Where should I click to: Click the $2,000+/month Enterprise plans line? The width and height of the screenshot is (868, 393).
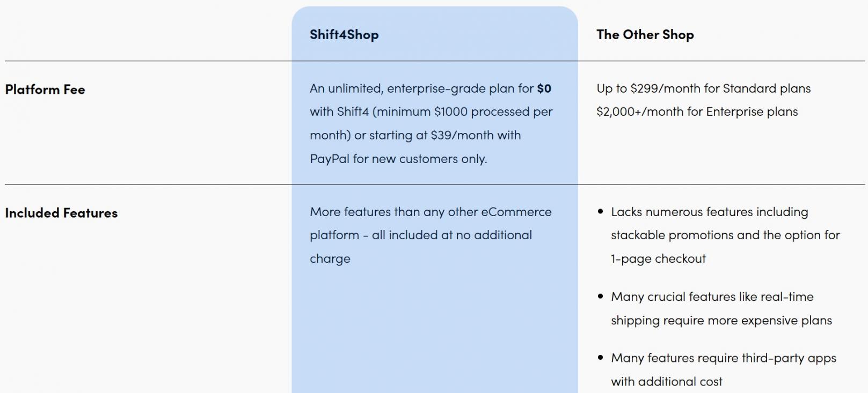[x=697, y=112]
